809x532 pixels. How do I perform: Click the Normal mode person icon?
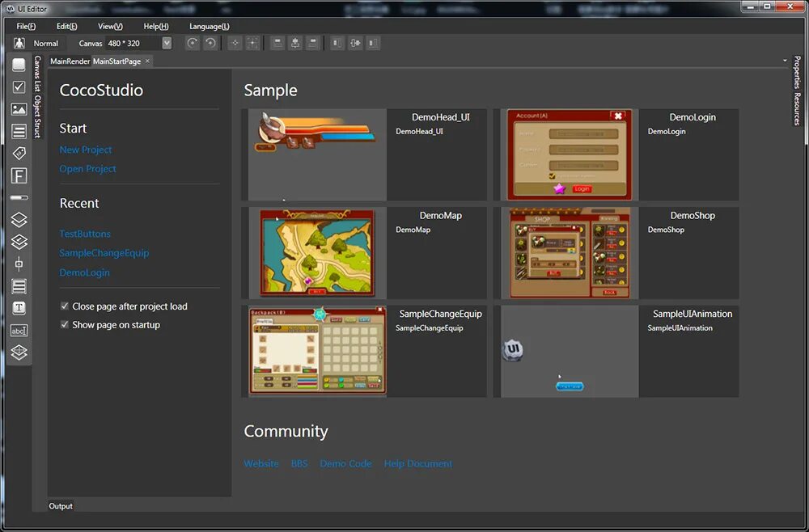pos(19,44)
